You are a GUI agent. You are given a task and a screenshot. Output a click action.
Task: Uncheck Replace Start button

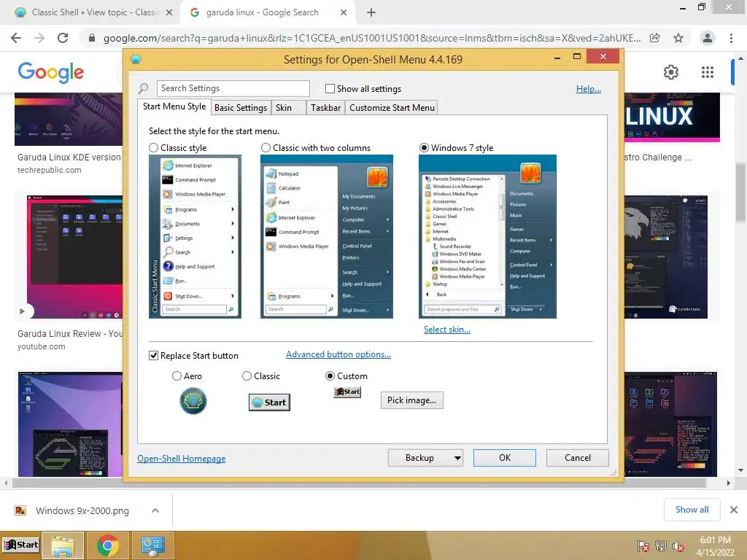tap(153, 356)
